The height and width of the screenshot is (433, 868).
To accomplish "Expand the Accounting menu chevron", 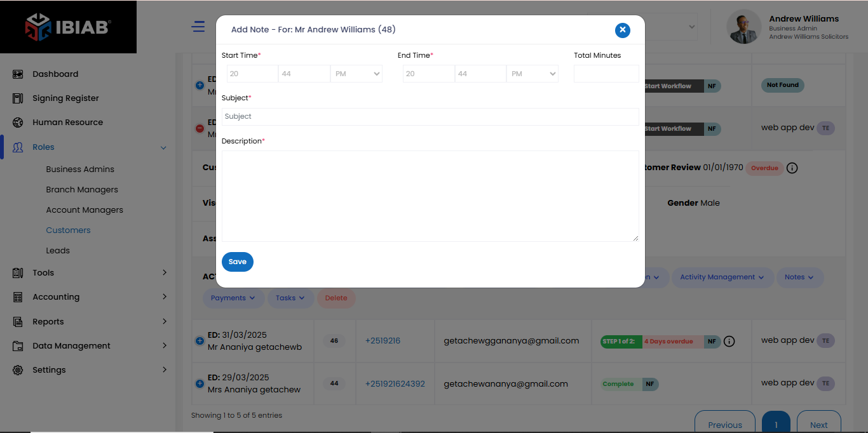I will coord(165,297).
